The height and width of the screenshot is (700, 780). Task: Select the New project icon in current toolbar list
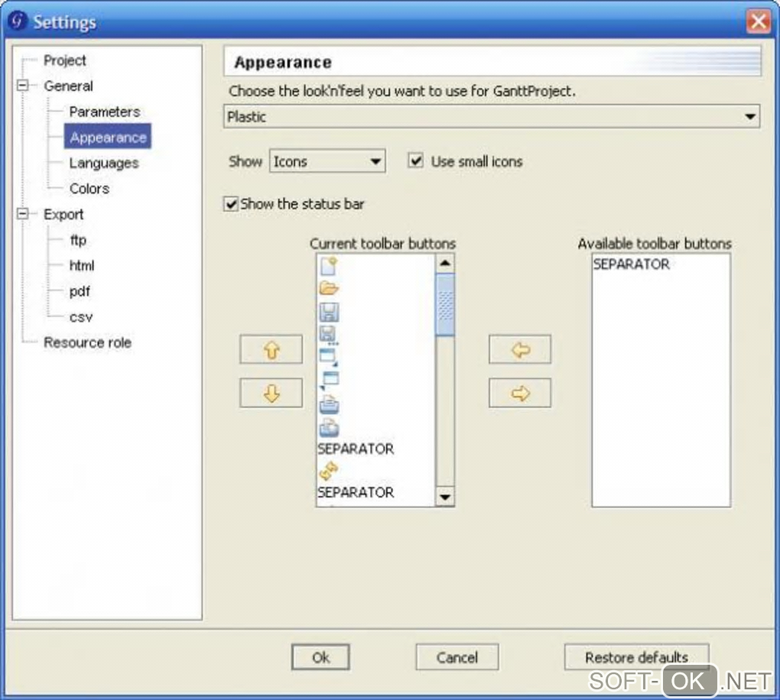[329, 266]
